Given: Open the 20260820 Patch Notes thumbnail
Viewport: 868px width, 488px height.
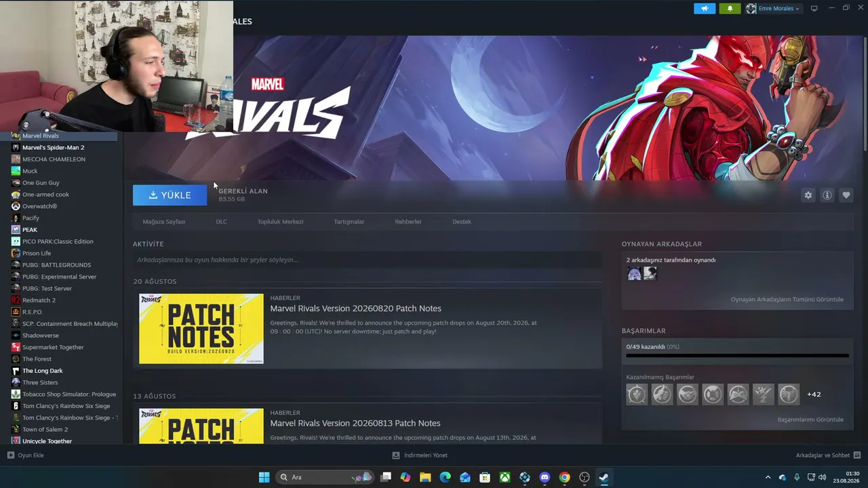Looking at the screenshot, I should click(201, 329).
